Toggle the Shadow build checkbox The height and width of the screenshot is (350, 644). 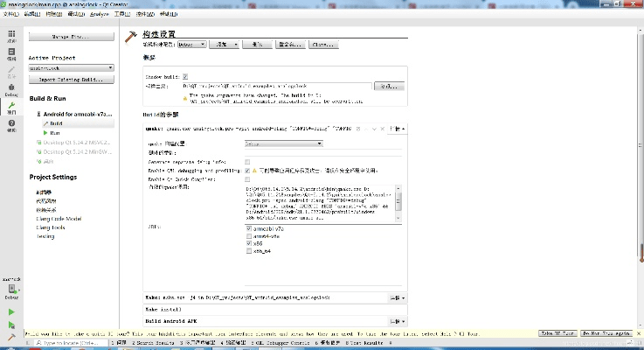[185, 76]
